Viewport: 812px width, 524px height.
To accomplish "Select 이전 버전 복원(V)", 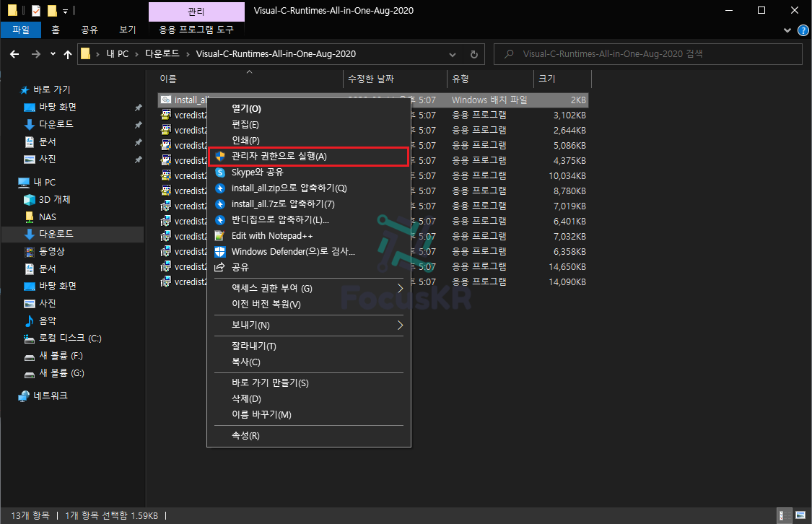I will [x=309, y=305].
